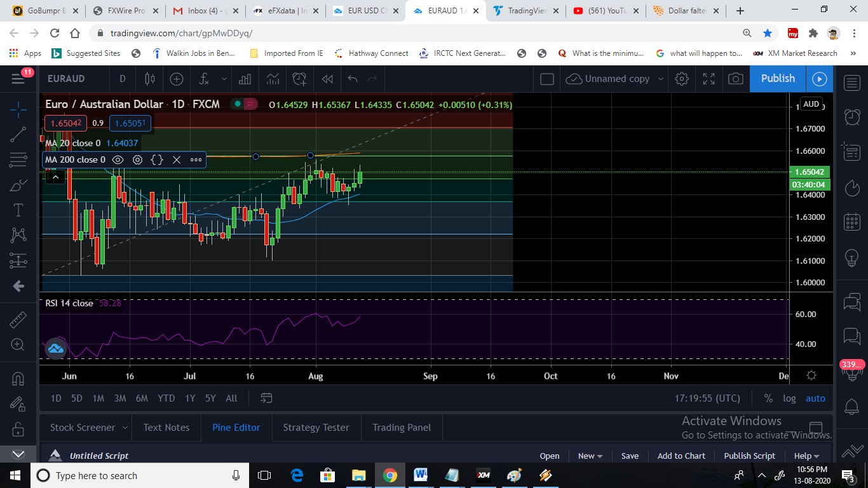Viewport: 868px width, 488px height.
Task: Select the trend line drawing tool
Action: pyautogui.click(x=18, y=134)
